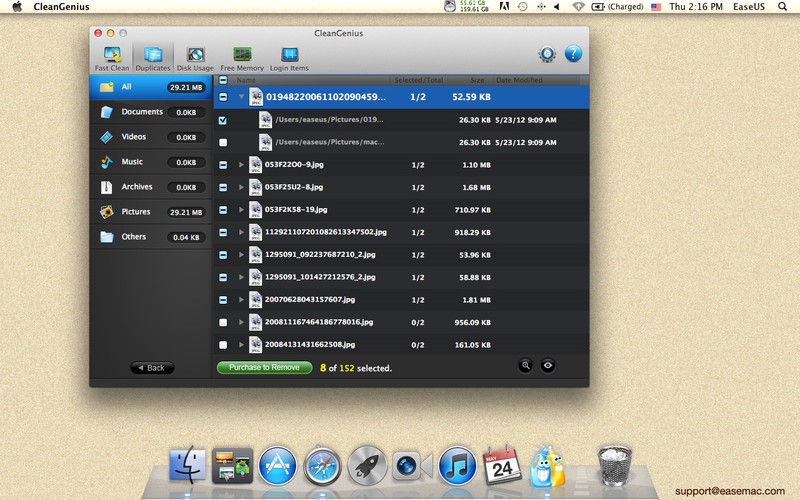800x500 pixels.
Task: Open the settings gear icon
Action: click(547, 54)
